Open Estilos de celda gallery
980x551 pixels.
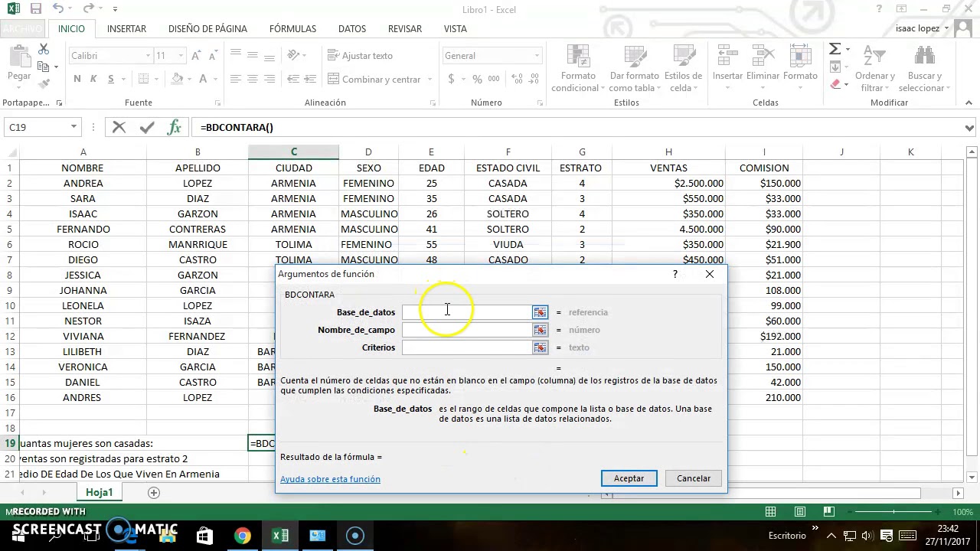coord(683,69)
